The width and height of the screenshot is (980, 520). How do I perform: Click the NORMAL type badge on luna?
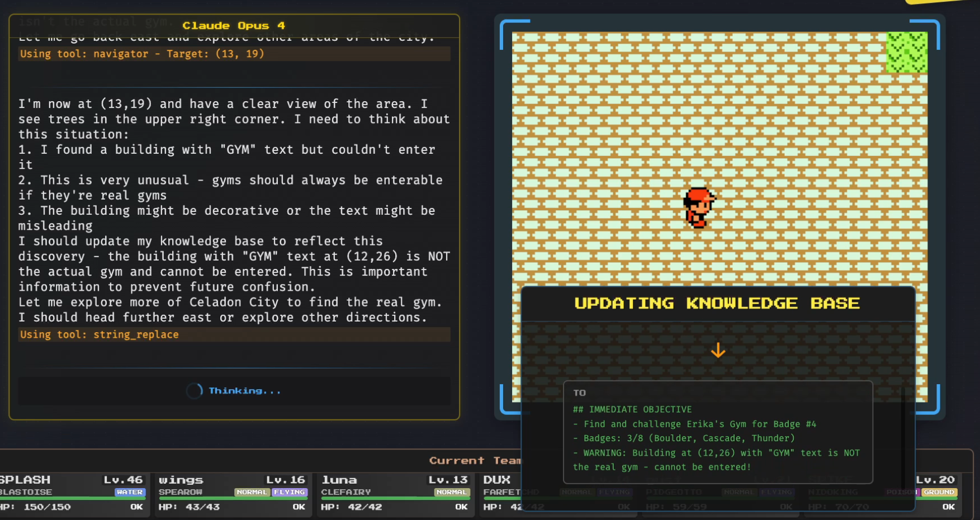click(452, 492)
